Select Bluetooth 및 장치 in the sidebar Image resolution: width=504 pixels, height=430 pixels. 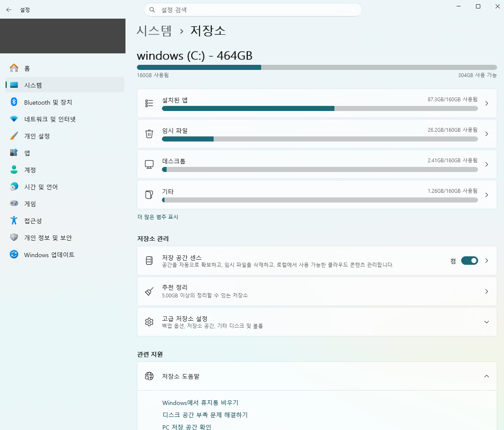coord(65,102)
